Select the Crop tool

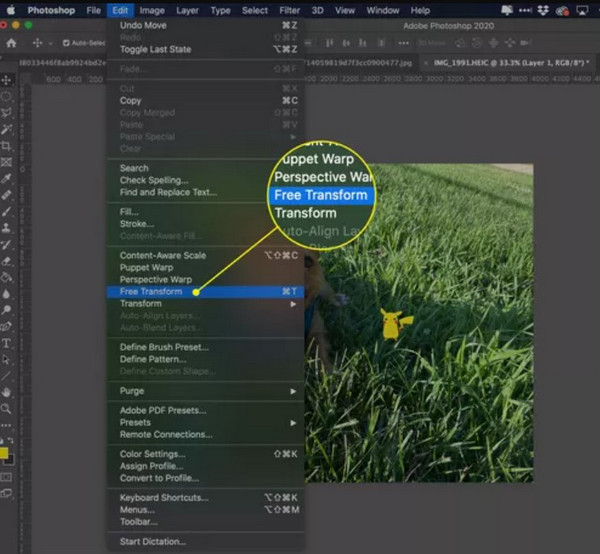[x=6, y=146]
